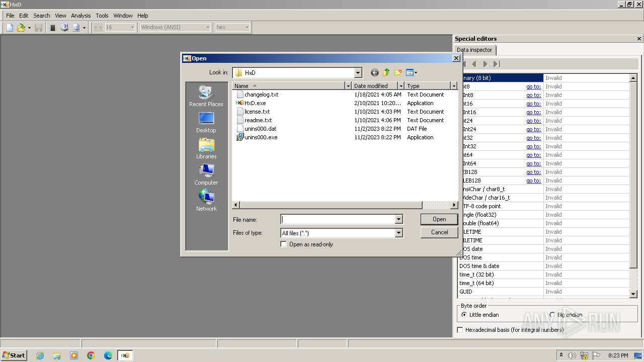Image resolution: width=644 pixels, height=362 pixels.
Task: Select the Data inspector tab
Action: coord(474,50)
